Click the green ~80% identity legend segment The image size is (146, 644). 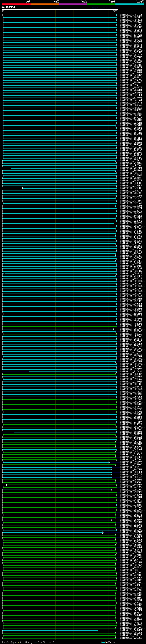[101, 4]
